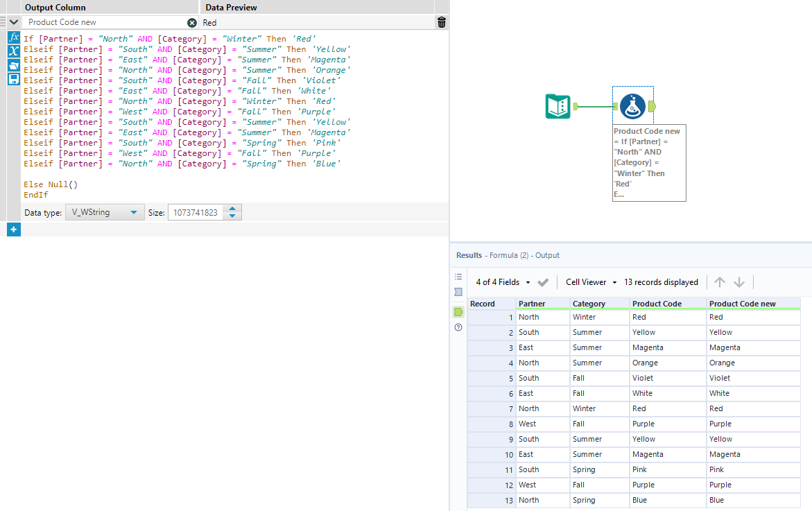812x511 pixels.
Task: Collapse the Product Code new expression
Action: (14, 23)
